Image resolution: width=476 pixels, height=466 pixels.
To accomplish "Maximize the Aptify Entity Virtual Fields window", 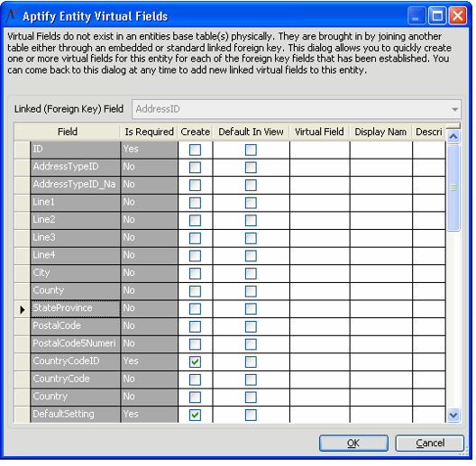I will pos(437,15).
